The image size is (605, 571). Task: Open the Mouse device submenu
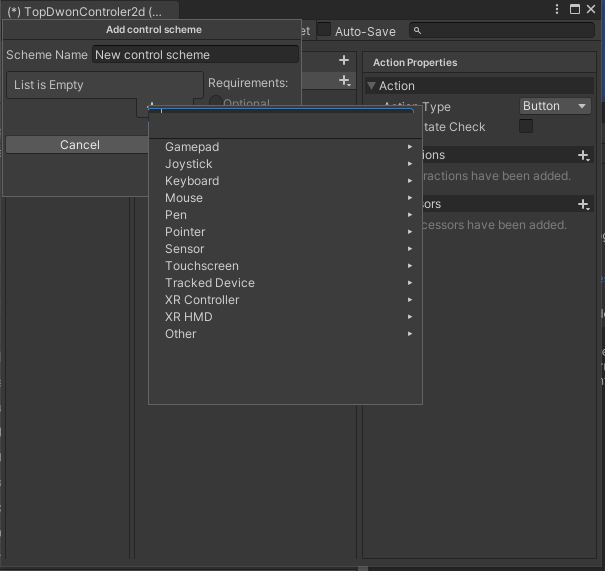tap(285, 198)
